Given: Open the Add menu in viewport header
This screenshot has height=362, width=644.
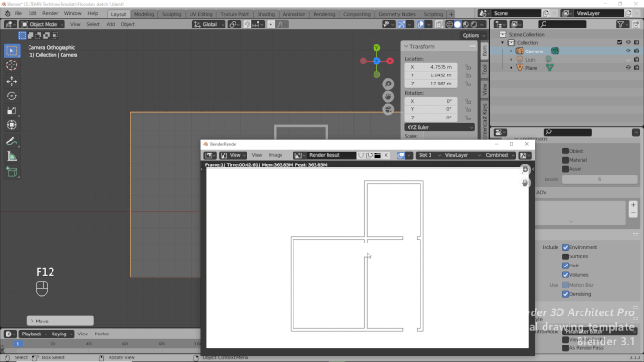Looking at the screenshot, I should tap(110, 24).
